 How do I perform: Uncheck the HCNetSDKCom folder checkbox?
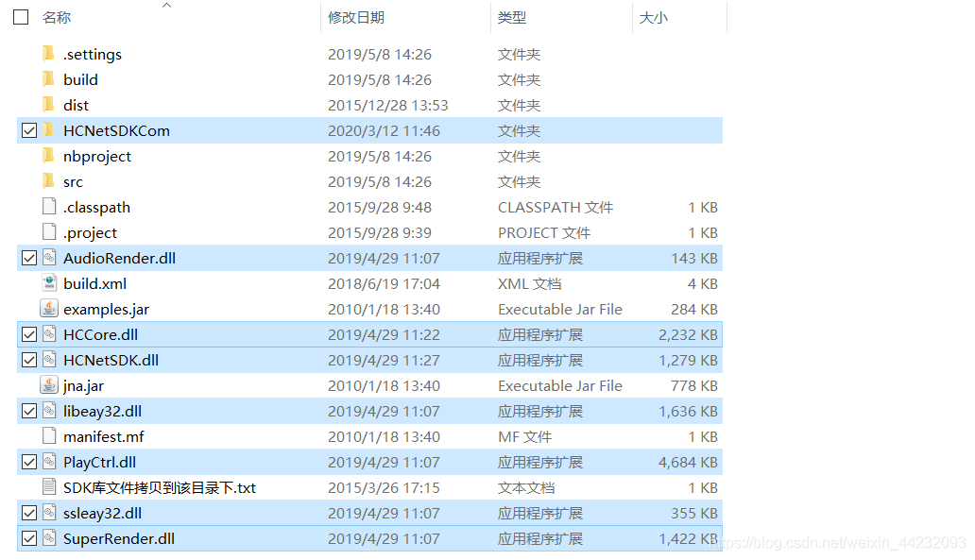(29, 130)
